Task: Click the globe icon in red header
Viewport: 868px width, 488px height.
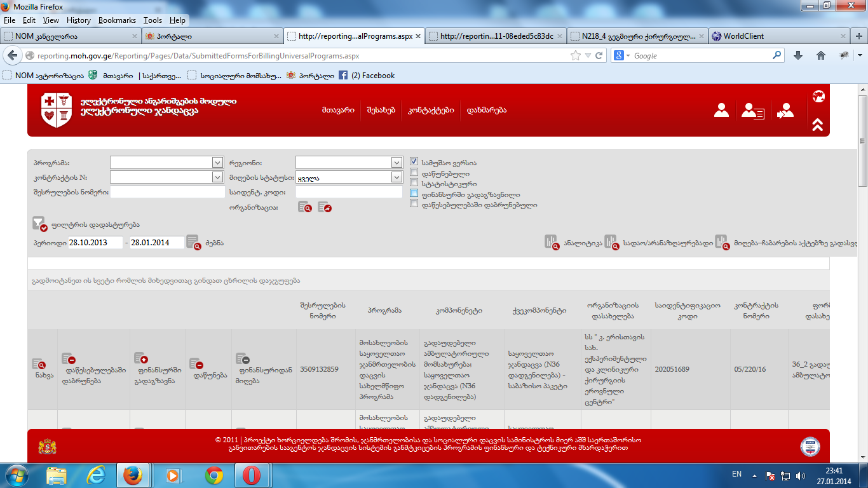Action: [x=818, y=97]
